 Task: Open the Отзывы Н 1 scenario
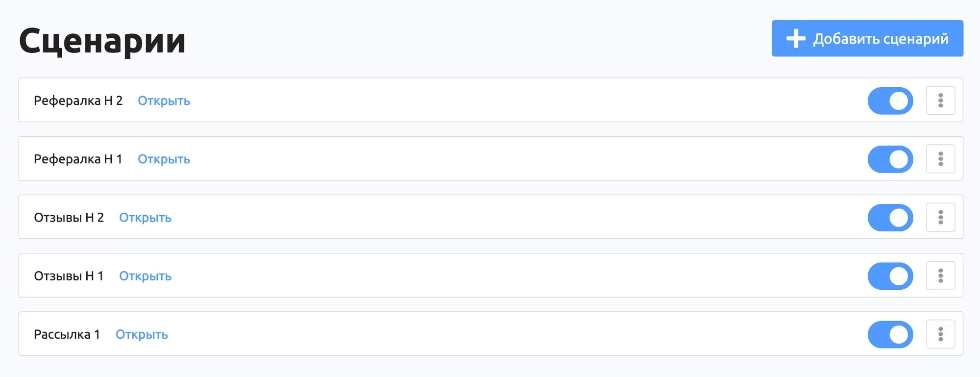point(145,276)
